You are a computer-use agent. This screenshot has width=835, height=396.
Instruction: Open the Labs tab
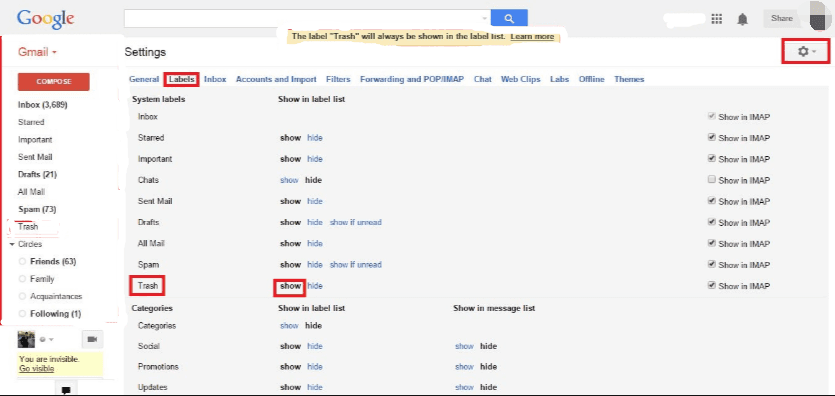[x=559, y=79]
